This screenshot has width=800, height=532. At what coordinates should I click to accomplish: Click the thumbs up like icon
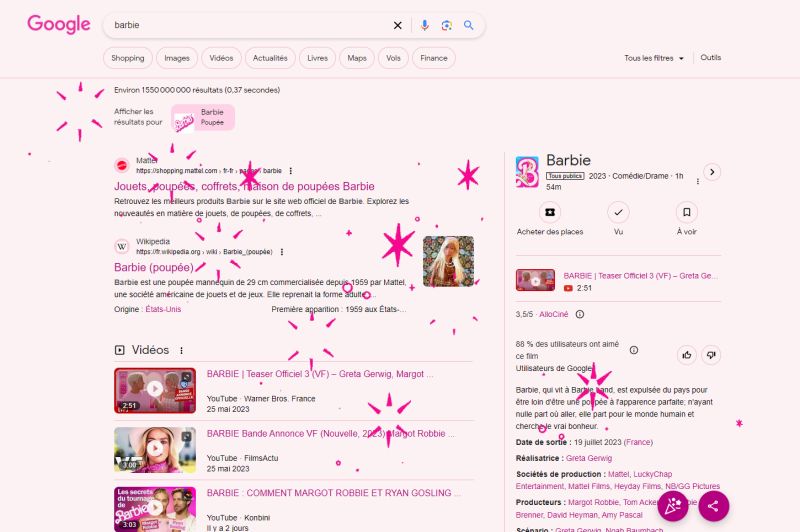tap(686, 354)
